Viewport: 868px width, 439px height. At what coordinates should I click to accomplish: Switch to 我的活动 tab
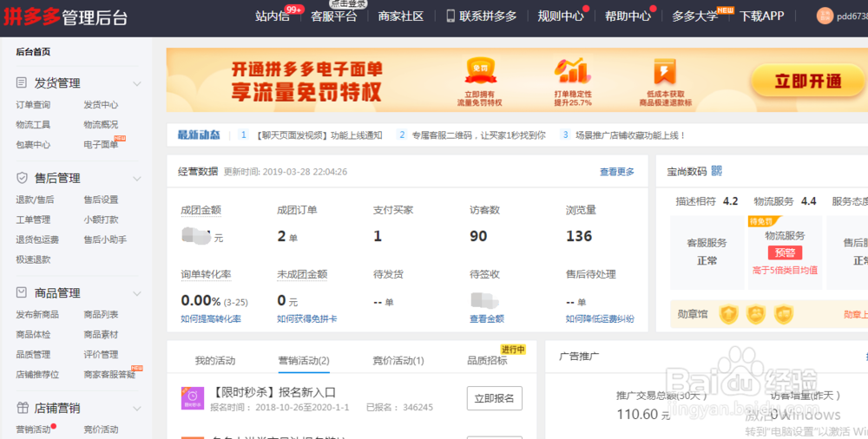click(x=214, y=360)
